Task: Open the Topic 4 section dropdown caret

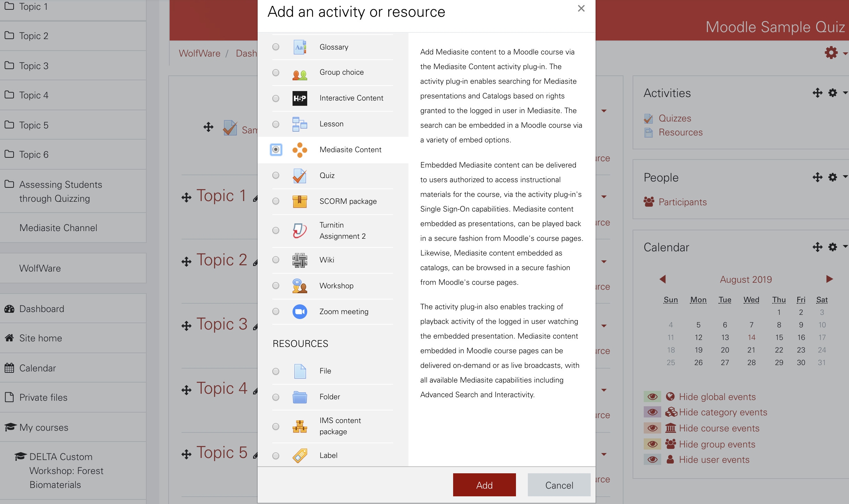Action: click(x=604, y=390)
